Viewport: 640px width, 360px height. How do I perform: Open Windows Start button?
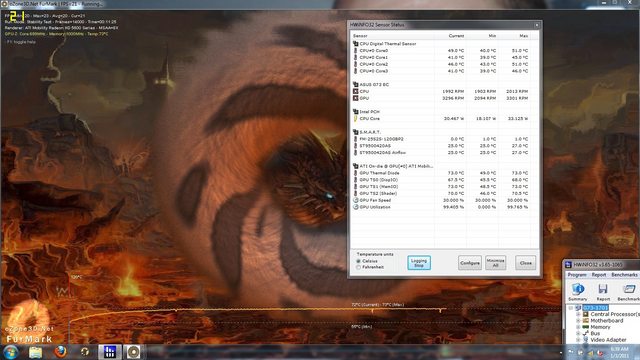click(x=11, y=352)
